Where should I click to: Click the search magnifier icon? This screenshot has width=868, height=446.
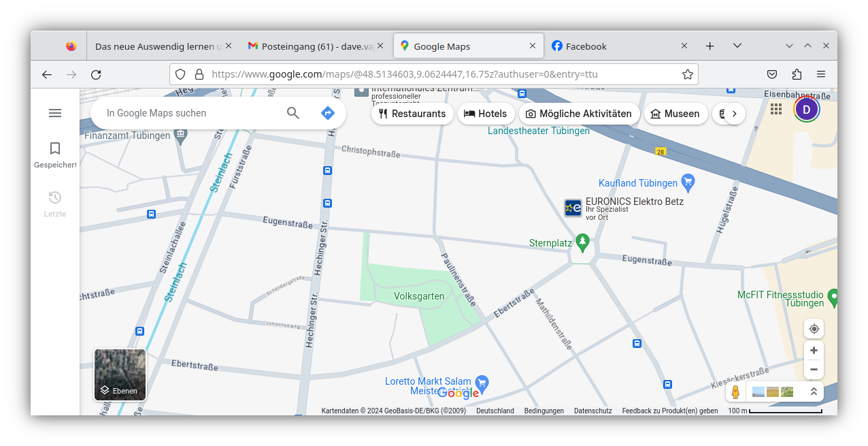pos(293,113)
